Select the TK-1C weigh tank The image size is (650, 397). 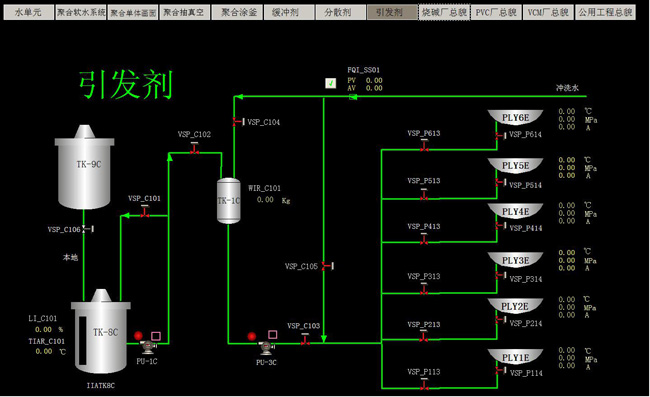click(x=229, y=201)
